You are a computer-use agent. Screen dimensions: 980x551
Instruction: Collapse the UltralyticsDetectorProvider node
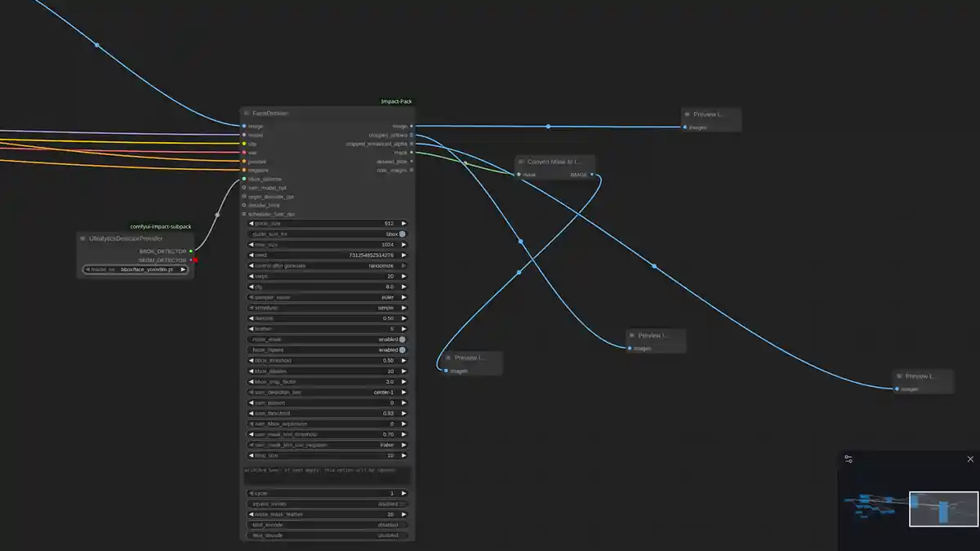pos(82,238)
